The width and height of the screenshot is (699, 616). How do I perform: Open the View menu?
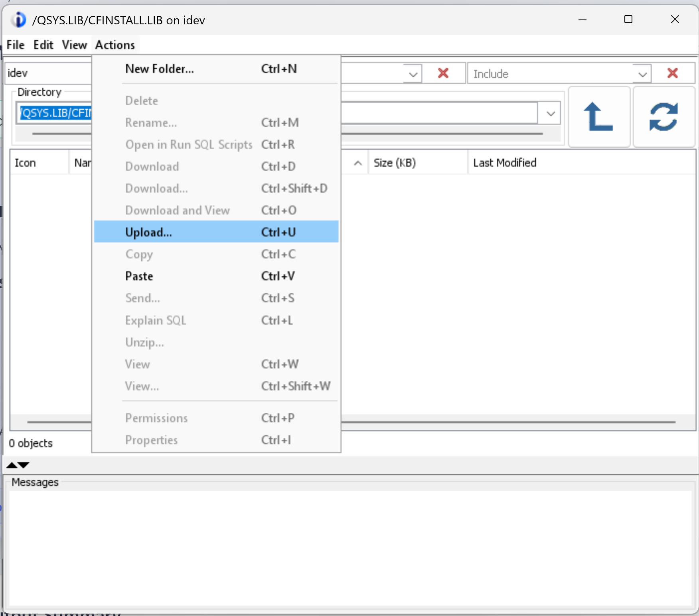(74, 45)
